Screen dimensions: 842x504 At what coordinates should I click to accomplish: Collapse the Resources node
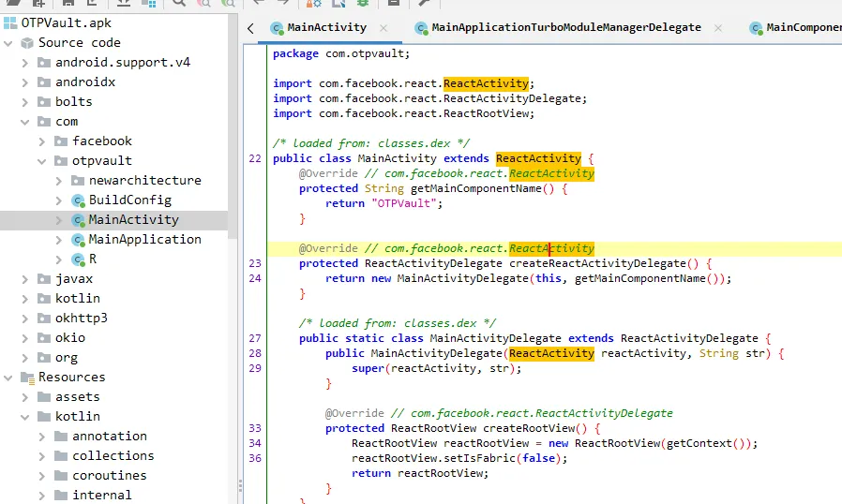pos(8,378)
